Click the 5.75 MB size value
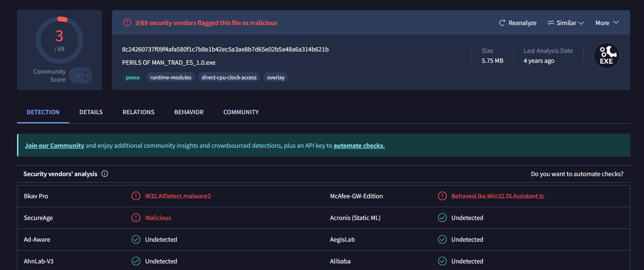This screenshot has width=644, height=270. click(x=492, y=61)
